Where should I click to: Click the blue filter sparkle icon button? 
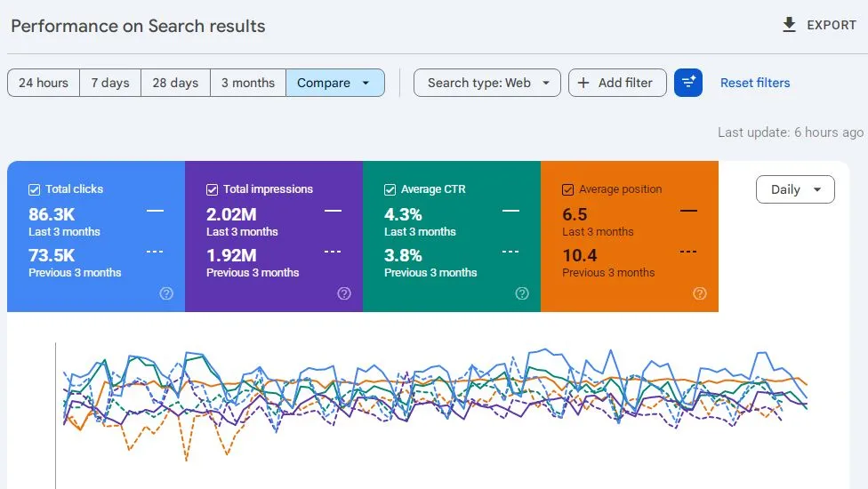[688, 83]
